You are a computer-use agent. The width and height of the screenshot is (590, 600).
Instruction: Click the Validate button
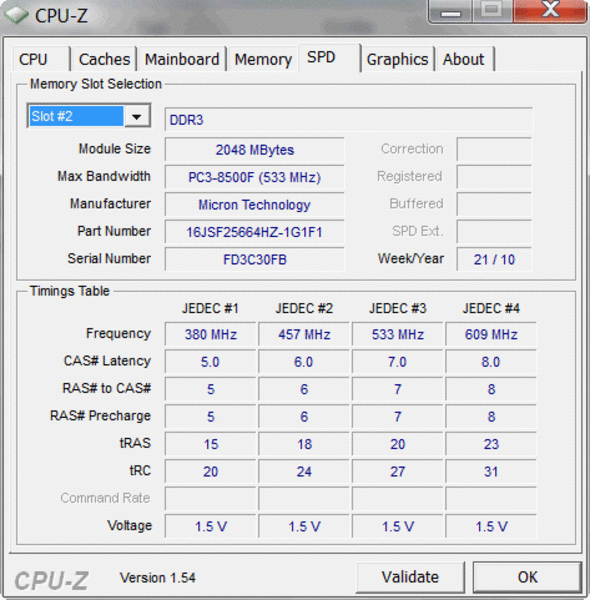[410, 577]
